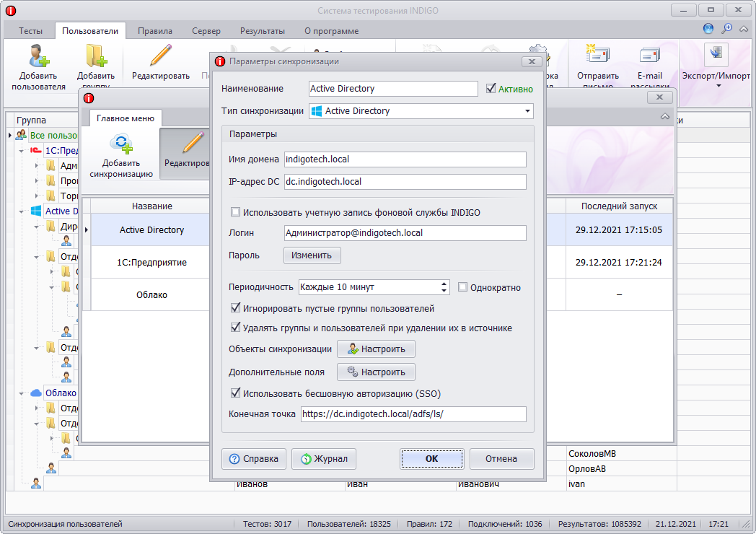Toggle the Активно checkbox
The width and height of the screenshot is (756, 534).
click(491, 88)
